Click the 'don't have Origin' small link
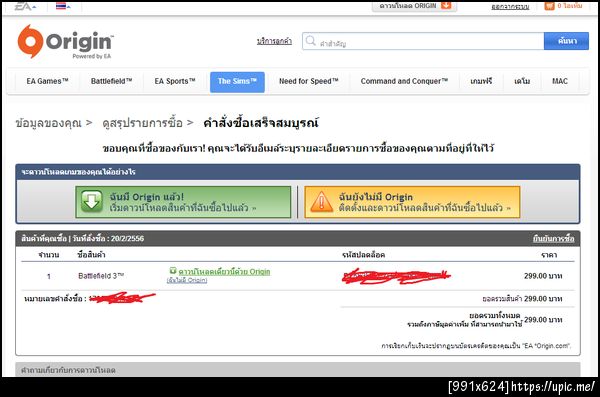Image resolution: width=600 pixels, height=397 pixels. [187, 280]
